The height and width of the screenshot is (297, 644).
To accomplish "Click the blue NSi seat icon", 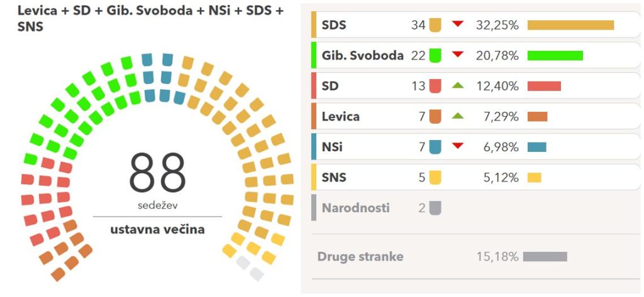I will pos(435,147).
